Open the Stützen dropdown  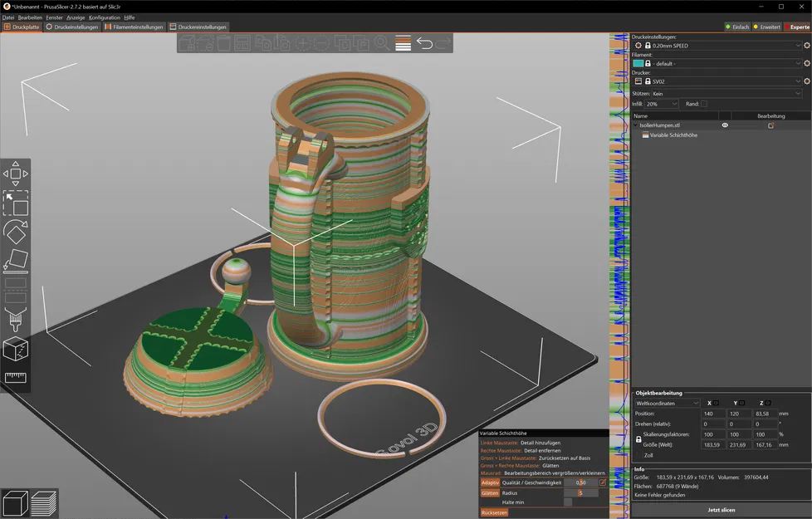pyautogui.click(x=726, y=94)
